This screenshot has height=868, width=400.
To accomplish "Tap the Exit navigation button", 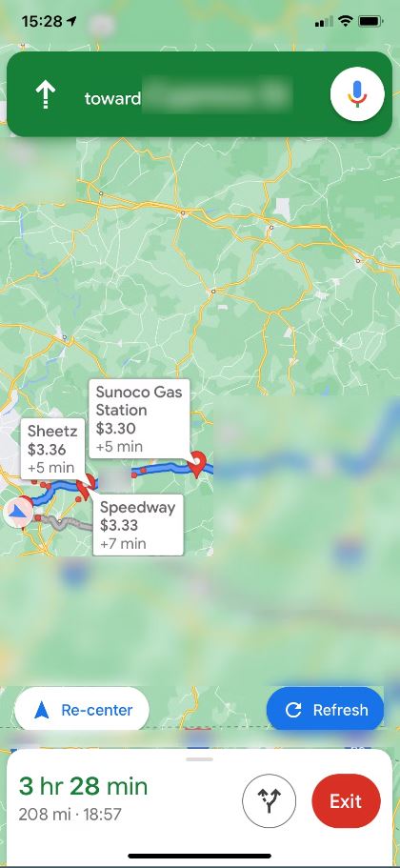I will pos(346,800).
